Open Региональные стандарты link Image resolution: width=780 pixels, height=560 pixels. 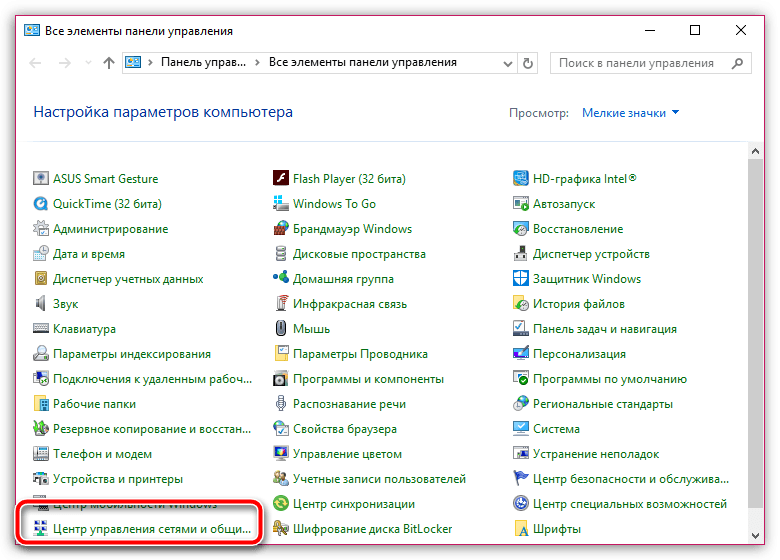603,404
